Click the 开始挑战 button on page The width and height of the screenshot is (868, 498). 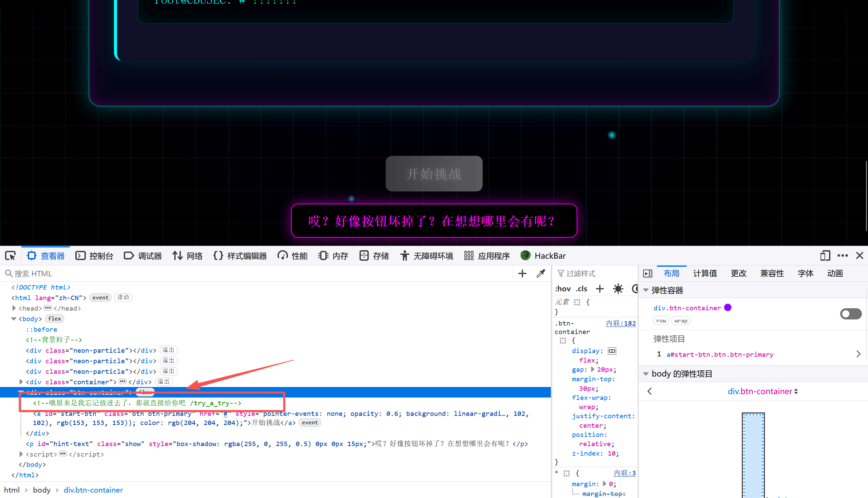[433, 174]
